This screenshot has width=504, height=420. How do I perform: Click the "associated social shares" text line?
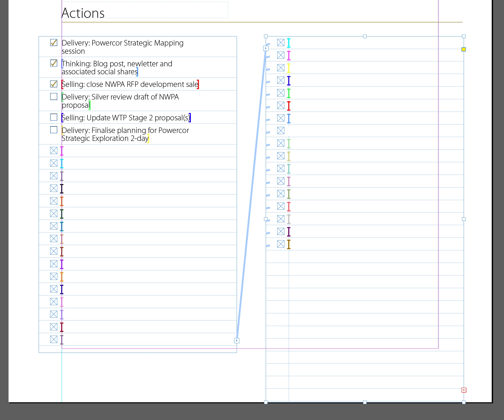point(100,72)
